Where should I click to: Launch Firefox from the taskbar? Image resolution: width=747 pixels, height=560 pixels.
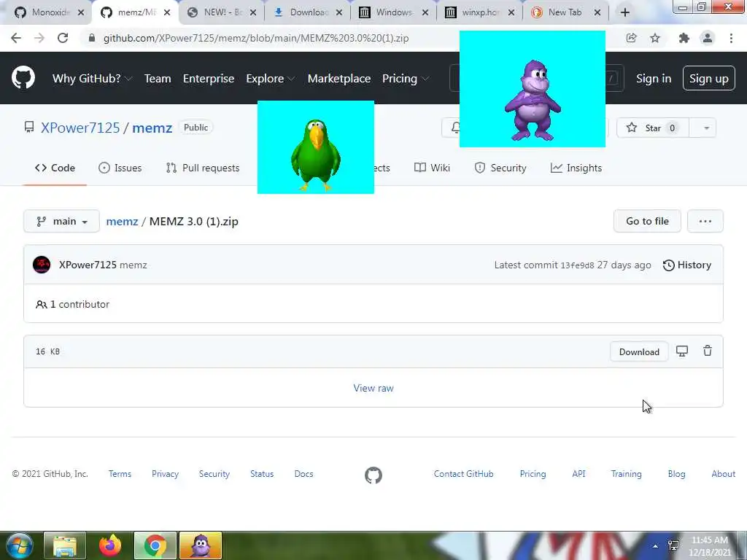pyautogui.click(x=110, y=545)
